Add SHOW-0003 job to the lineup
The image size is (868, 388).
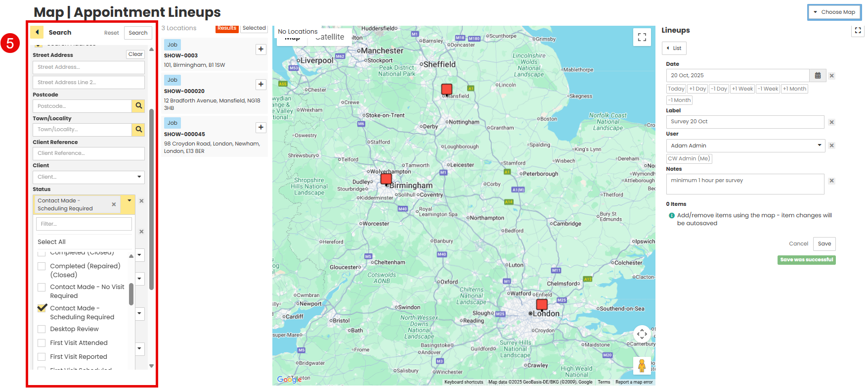[x=261, y=49]
